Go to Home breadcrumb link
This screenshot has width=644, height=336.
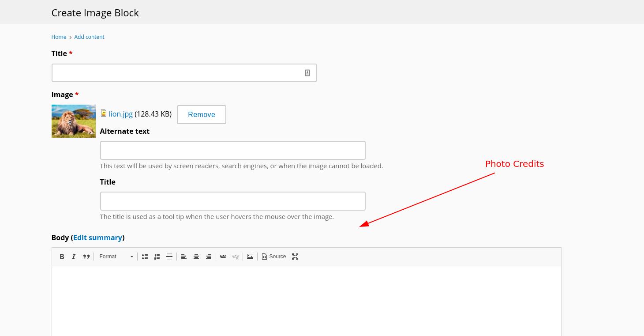click(59, 37)
